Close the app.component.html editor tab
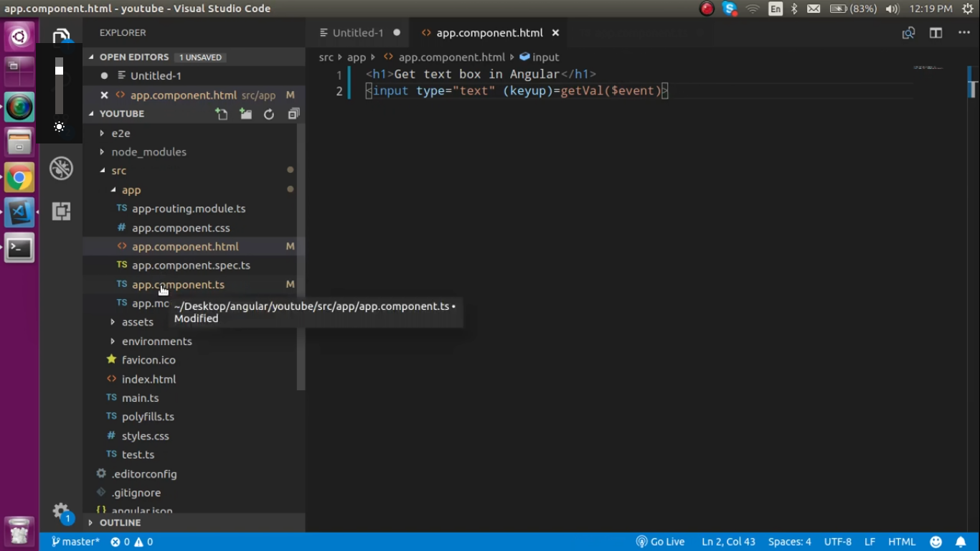 (555, 33)
